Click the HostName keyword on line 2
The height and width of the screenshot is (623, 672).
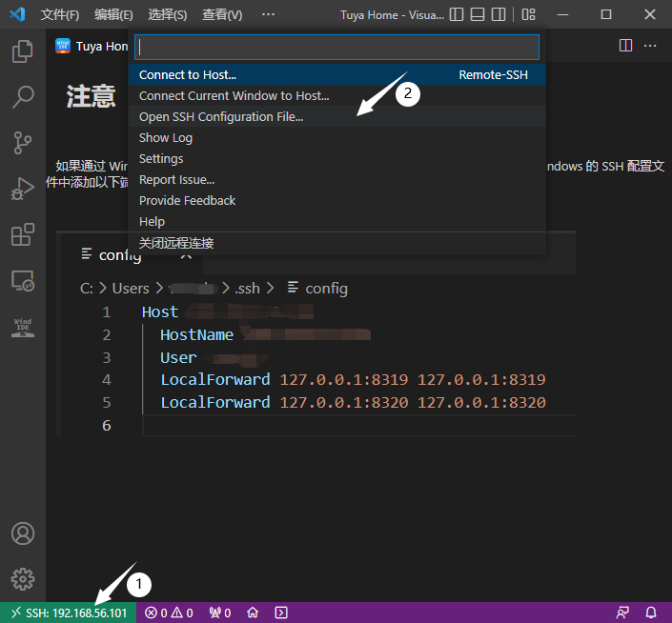196,334
